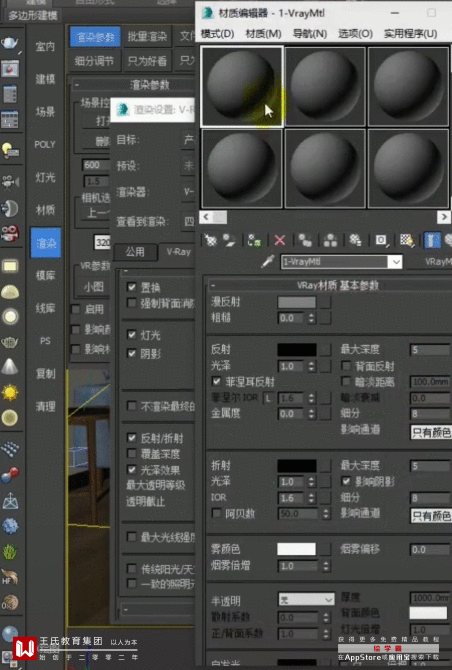Toggle the 灯光 checkbox in render settings
Image resolution: width=452 pixels, height=670 pixels.
(x=132, y=335)
